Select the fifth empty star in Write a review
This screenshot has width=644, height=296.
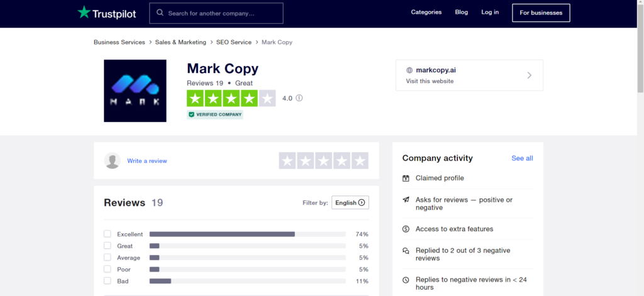coord(360,160)
